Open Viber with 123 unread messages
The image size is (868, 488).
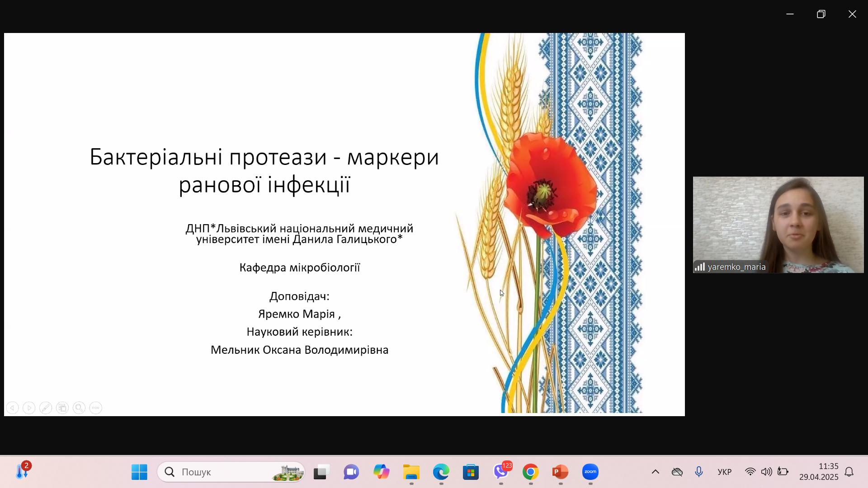[x=501, y=471]
